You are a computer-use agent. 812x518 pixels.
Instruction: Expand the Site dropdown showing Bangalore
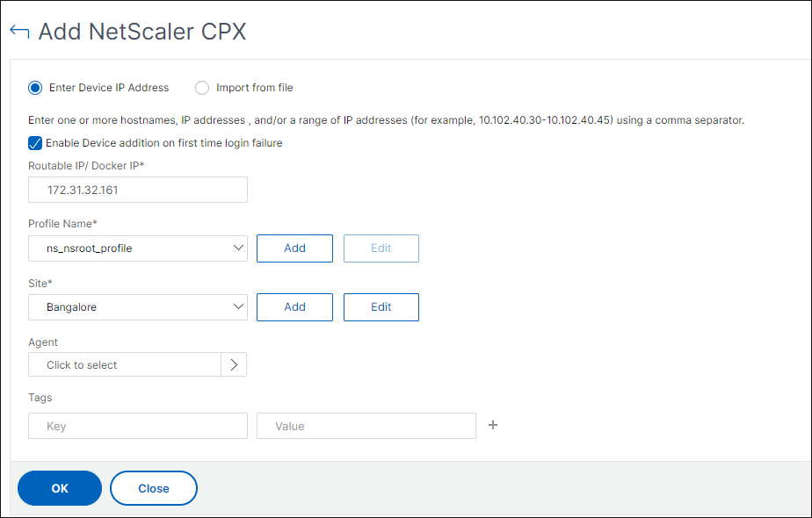138,307
